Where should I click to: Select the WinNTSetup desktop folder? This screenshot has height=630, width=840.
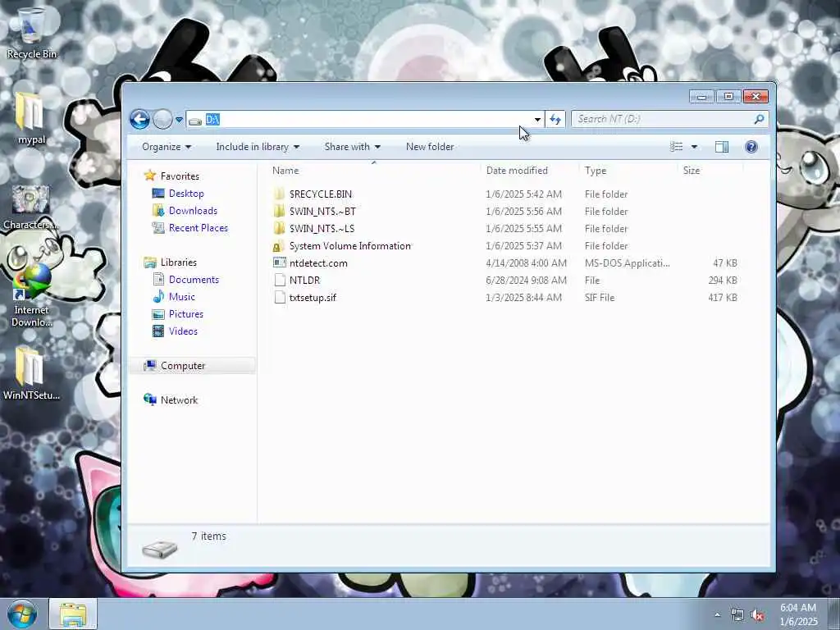[x=31, y=374]
